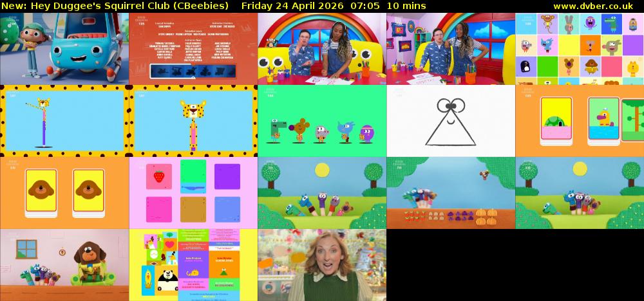
Task: Open the pink thumbnail with strawberry card
Action: pyautogui.click(x=193, y=193)
